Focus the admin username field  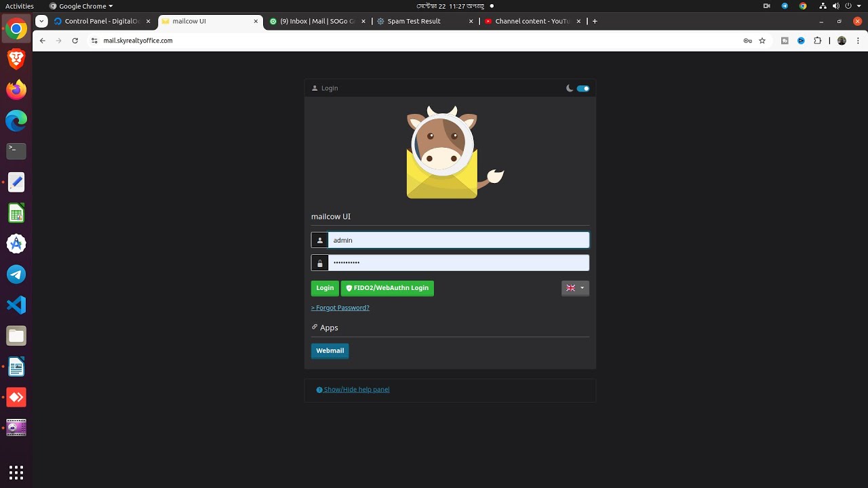point(459,240)
